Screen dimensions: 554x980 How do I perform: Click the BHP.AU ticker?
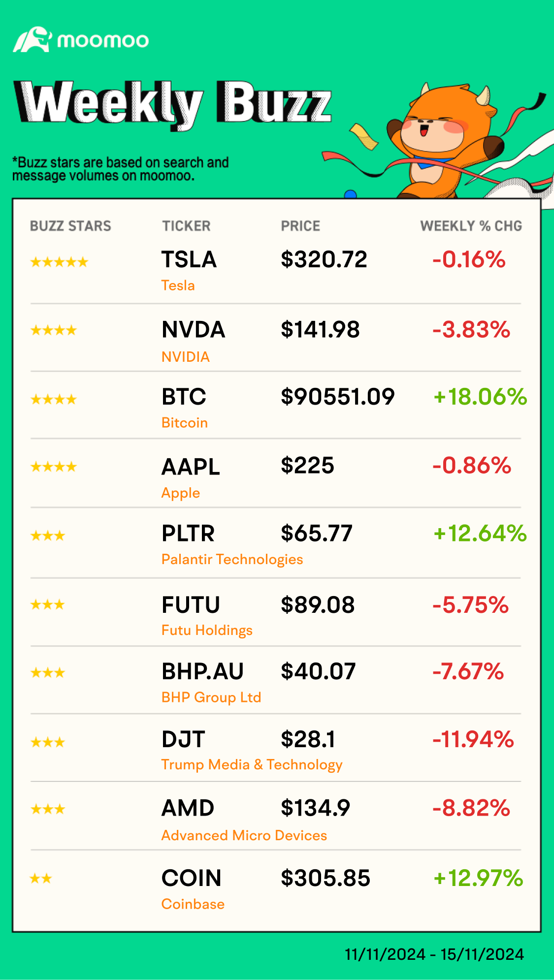202,671
